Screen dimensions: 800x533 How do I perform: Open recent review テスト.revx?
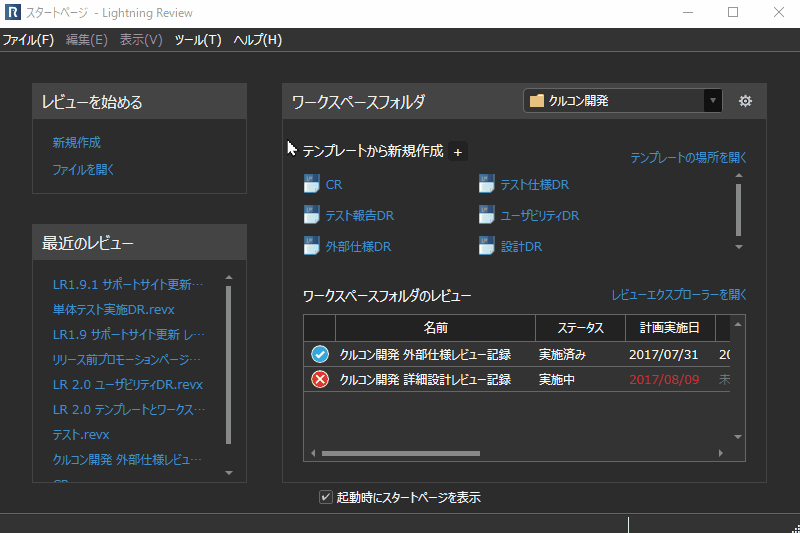[81, 434]
